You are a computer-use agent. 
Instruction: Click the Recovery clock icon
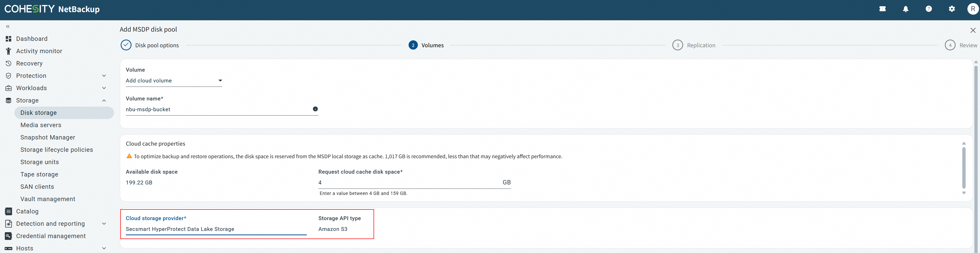(x=8, y=63)
